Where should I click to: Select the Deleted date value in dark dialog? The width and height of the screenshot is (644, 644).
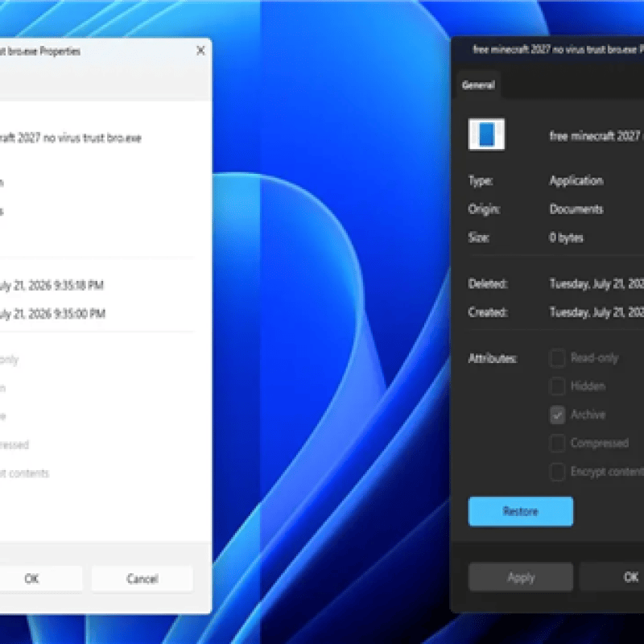point(597,284)
